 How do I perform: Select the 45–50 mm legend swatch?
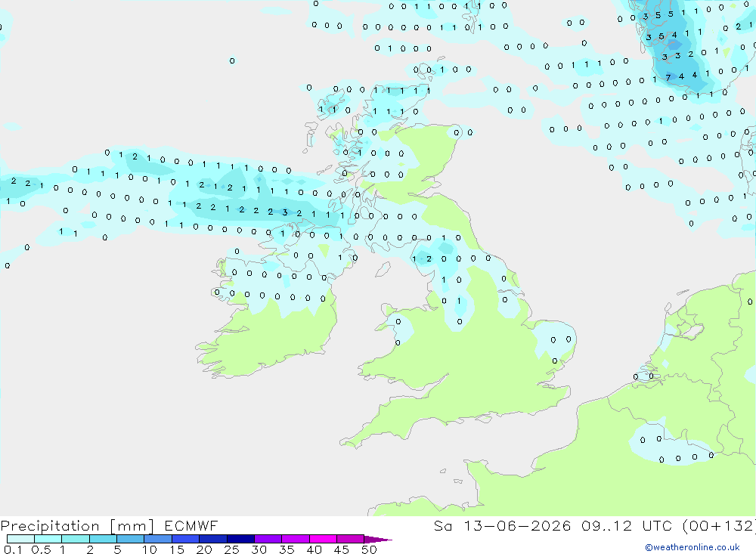[350, 539]
